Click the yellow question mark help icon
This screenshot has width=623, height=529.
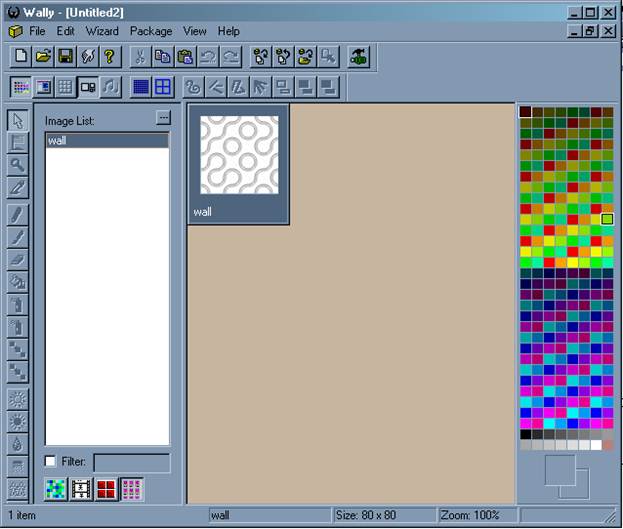point(109,57)
